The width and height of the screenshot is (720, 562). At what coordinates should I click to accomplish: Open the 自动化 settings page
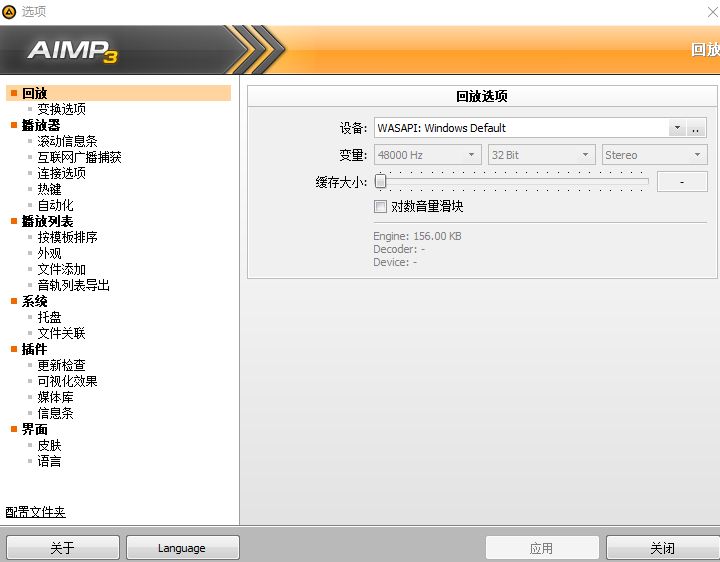[56, 205]
